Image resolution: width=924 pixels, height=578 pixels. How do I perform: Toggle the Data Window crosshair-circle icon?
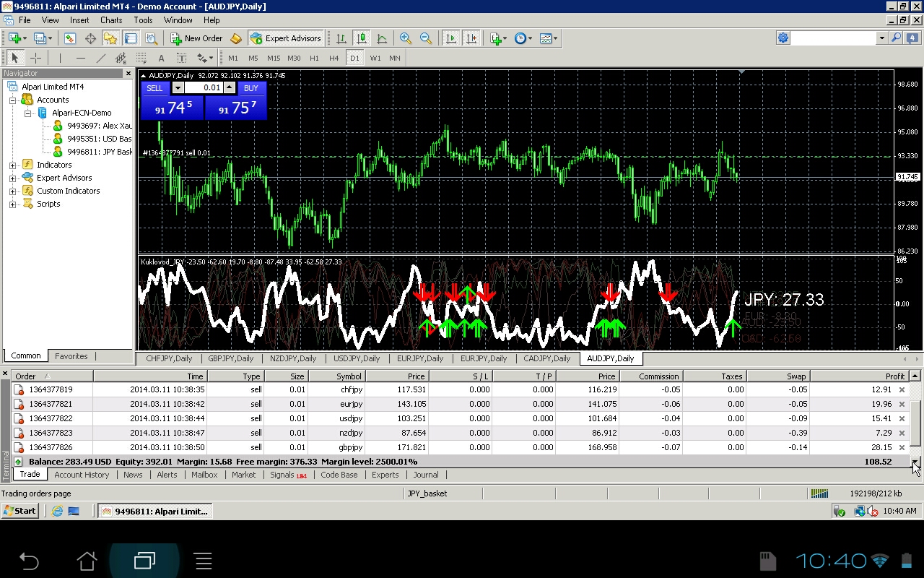point(90,38)
